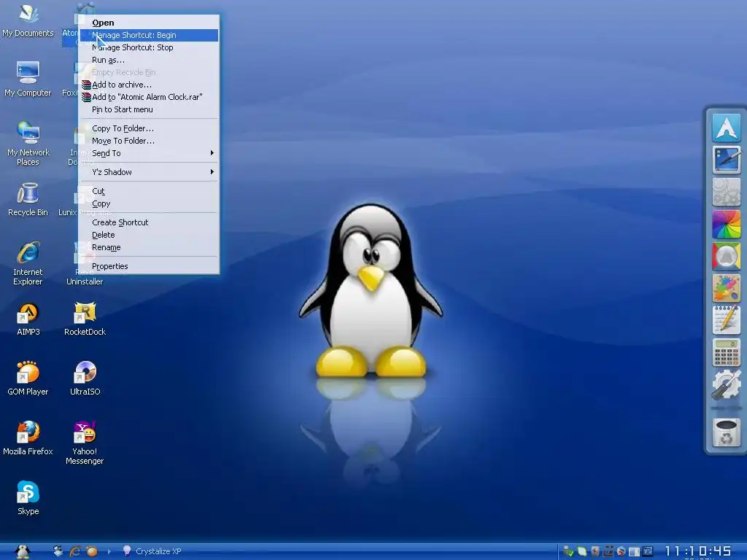Open the My Documents desktop icon
This screenshot has width=747, height=560.
[x=28, y=21]
